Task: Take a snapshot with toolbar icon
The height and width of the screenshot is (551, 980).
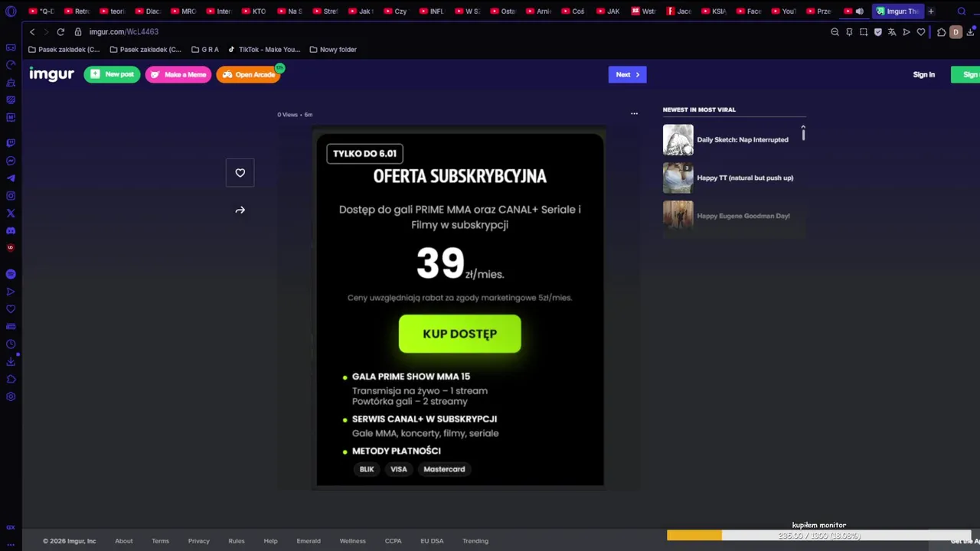Action: pos(864,32)
